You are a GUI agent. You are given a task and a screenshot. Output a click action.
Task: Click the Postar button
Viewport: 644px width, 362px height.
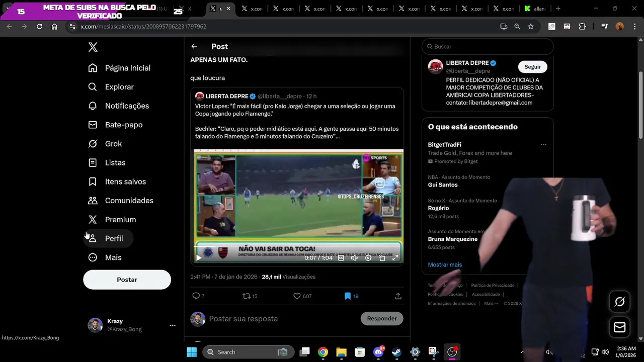[127, 280]
